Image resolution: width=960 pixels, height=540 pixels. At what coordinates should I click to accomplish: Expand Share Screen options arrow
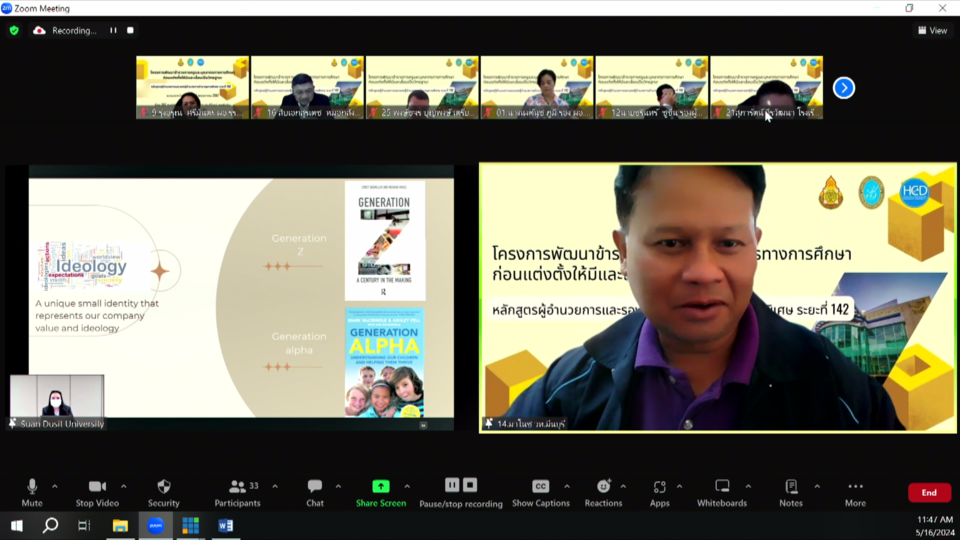[x=407, y=487]
